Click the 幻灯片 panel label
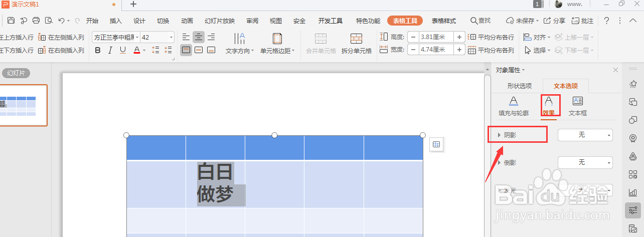 tap(16, 73)
